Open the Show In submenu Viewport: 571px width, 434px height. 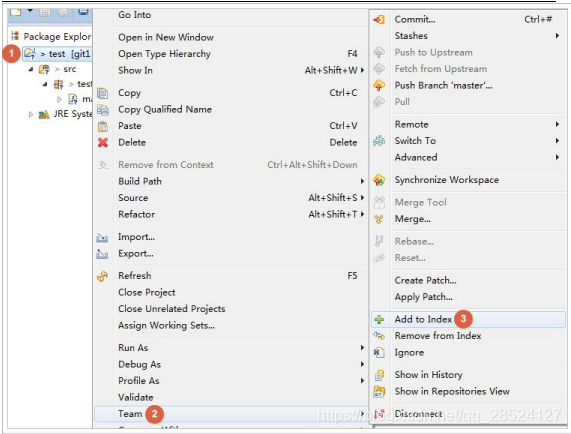tap(231, 70)
